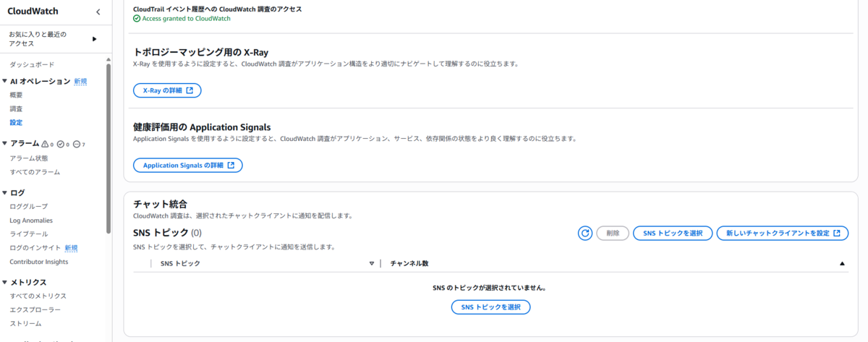Open すべてのアラーム in sidebar
The height and width of the screenshot is (342, 868).
coord(35,172)
